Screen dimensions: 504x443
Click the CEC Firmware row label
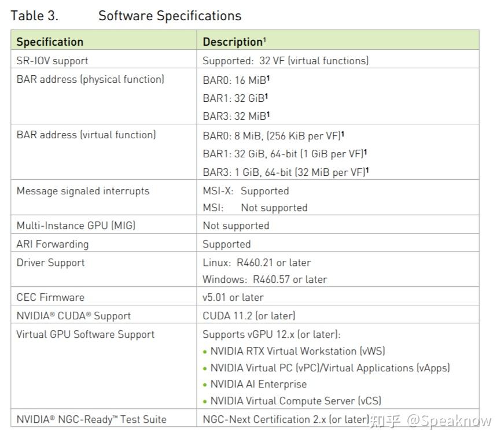pyautogui.click(x=50, y=297)
